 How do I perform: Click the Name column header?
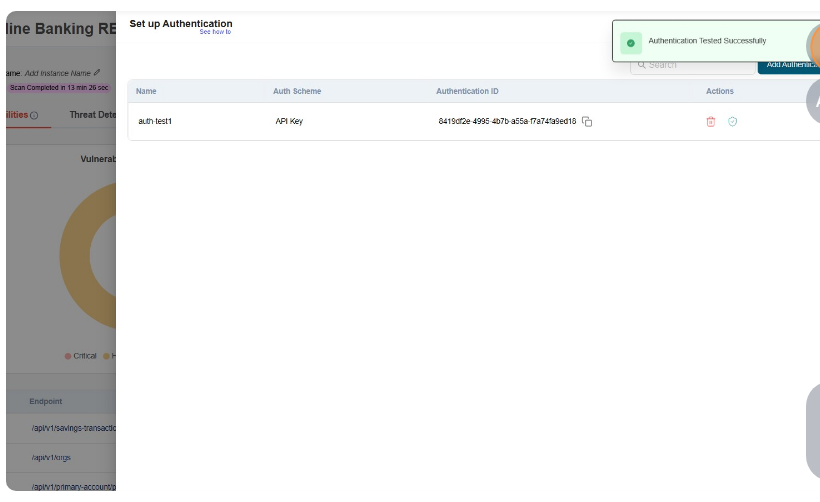tap(146, 91)
